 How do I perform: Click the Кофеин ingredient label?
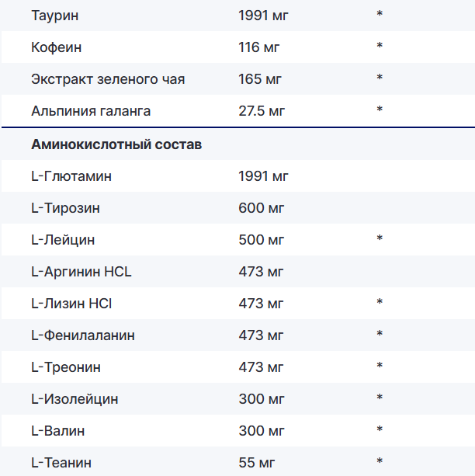[57, 47]
